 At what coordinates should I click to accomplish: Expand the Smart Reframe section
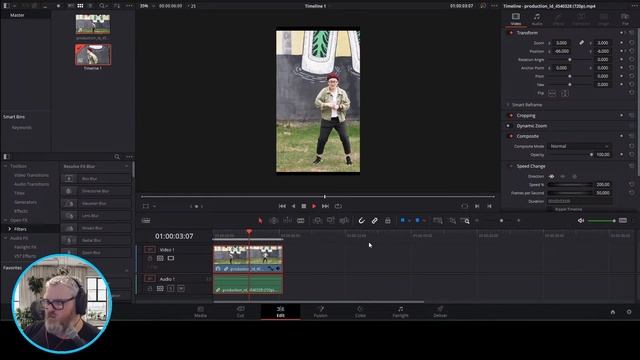[508, 105]
